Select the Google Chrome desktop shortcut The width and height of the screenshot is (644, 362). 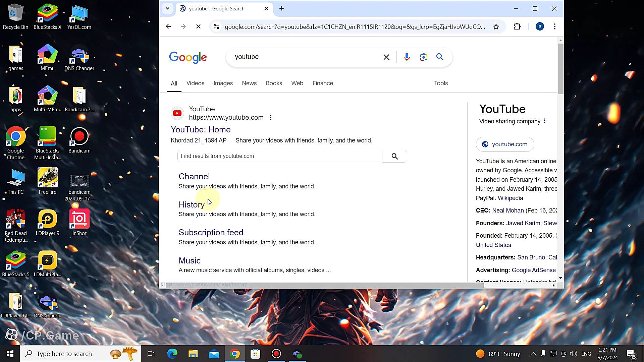click(x=15, y=143)
